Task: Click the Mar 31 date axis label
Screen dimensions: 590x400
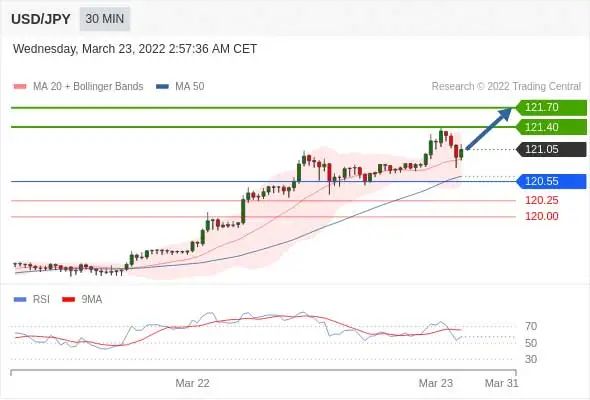Action: coord(502,383)
